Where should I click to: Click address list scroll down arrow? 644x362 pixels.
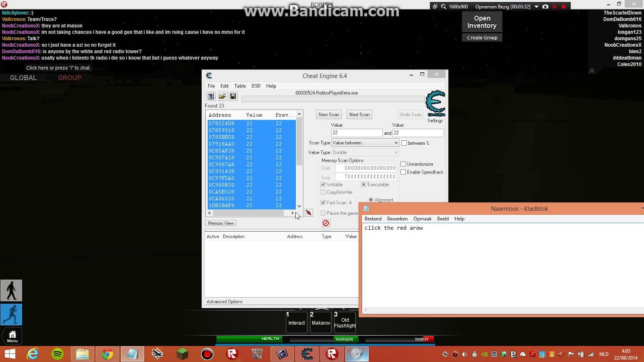299,206
